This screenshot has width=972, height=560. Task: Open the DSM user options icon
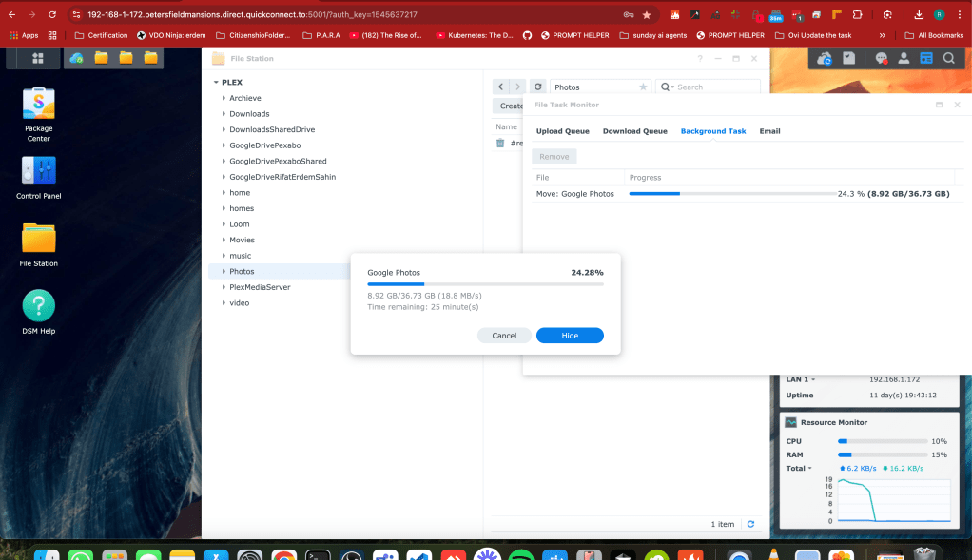[904, 58]
